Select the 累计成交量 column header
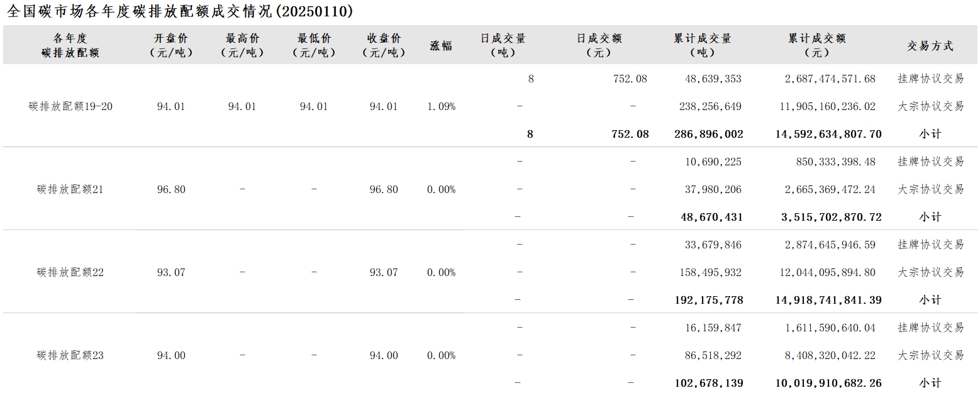Image resolution: width=980 pixels, height=393 pixels. pos(703,46)
